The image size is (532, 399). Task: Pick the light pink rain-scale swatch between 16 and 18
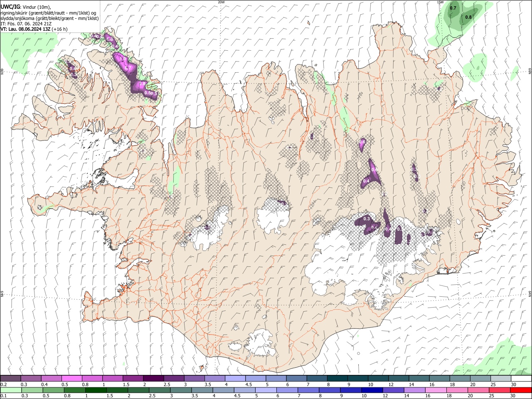click(435, 390)
